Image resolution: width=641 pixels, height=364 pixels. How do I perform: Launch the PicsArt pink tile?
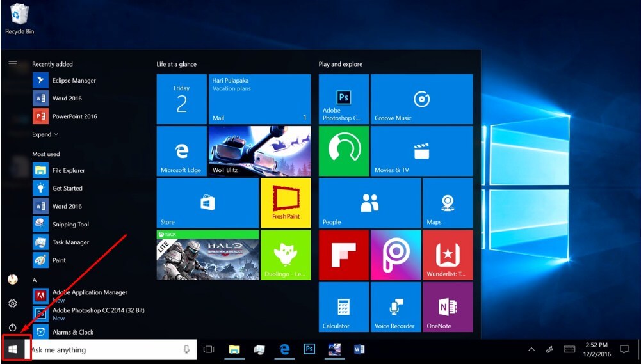click(396, 255)
